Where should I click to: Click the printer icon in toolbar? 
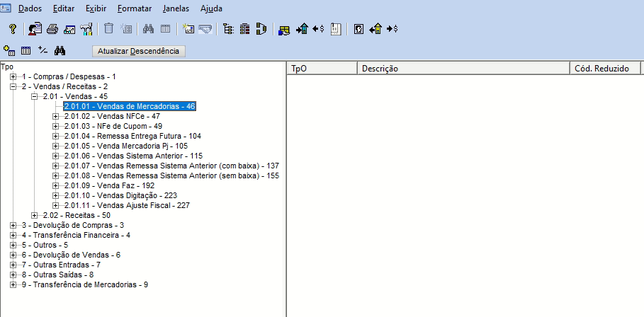52,30
